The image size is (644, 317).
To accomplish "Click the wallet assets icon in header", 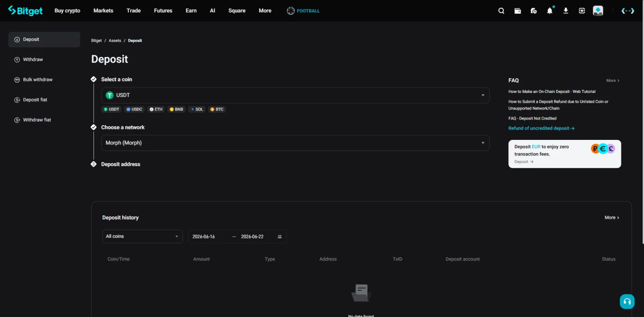I will click(517, 11).
